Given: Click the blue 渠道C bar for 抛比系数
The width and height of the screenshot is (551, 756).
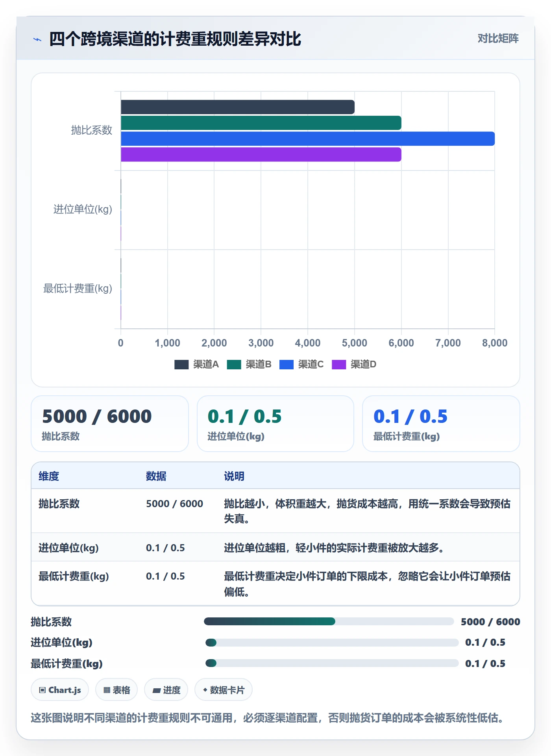Looking at the screenshot, I should pos(308,139).
